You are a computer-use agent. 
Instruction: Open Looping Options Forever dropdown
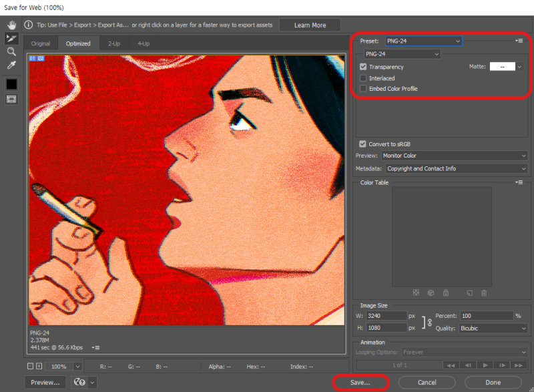pos(465,352)
